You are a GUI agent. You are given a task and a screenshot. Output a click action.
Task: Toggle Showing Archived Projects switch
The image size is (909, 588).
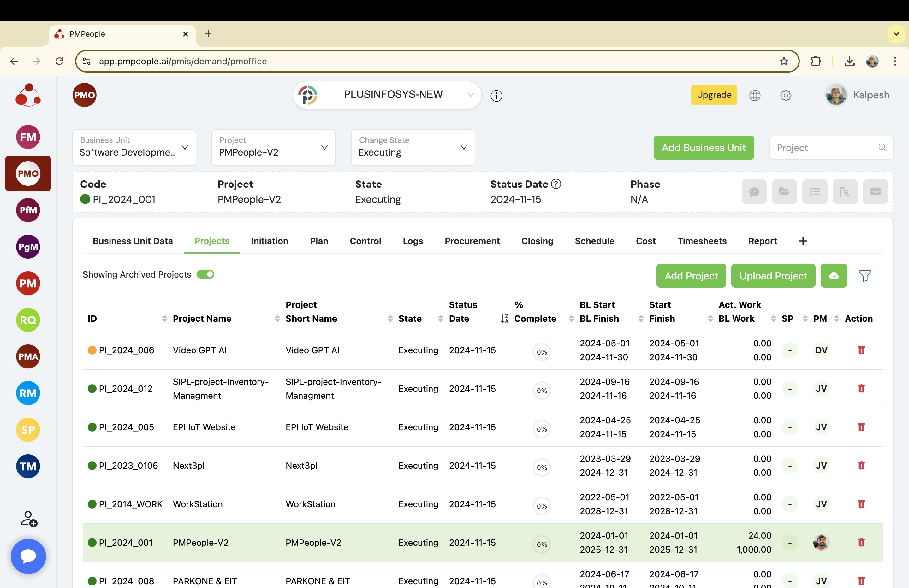(x=205, y=274)
